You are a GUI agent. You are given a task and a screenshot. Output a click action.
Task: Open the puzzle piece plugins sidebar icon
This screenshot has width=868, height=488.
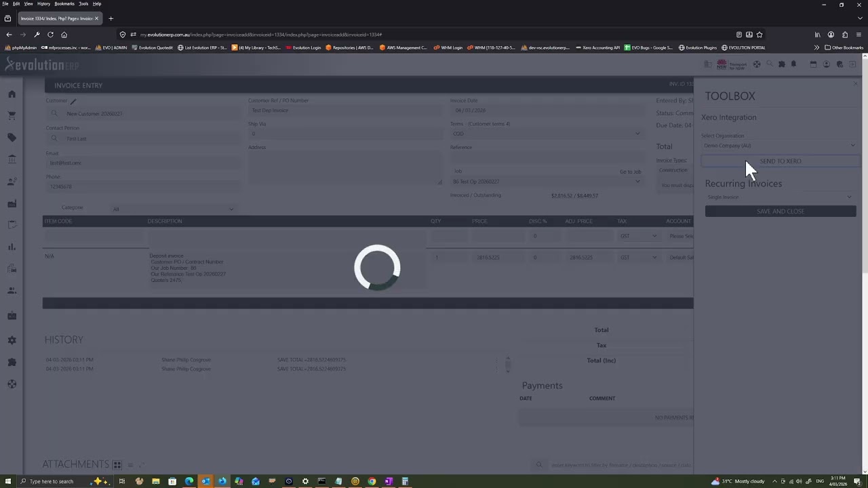[x=12, y=362]
